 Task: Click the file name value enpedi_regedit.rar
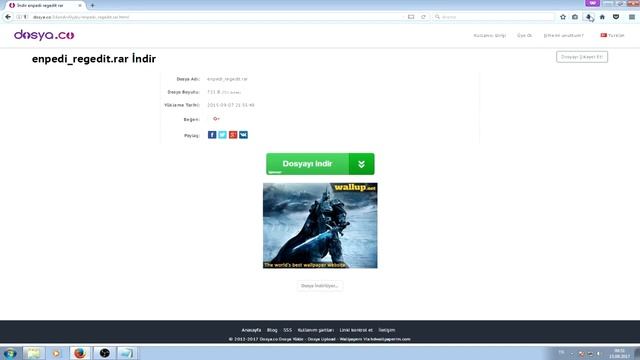[x=227, y=79]
